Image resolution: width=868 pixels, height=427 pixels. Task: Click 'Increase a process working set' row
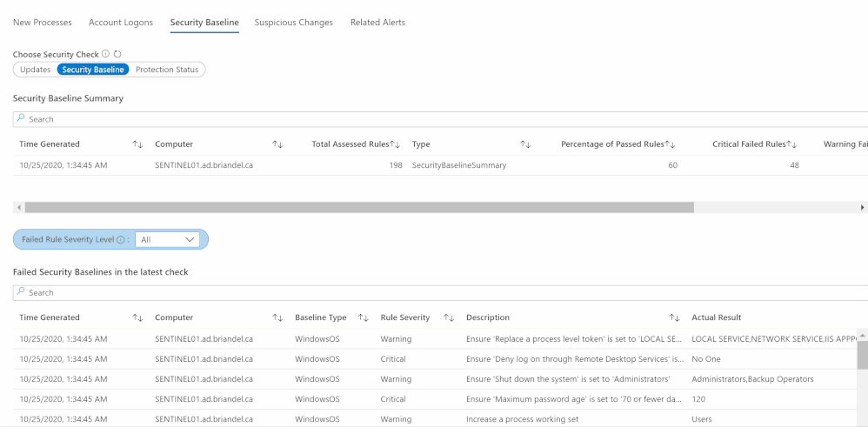tap(523, 419)
